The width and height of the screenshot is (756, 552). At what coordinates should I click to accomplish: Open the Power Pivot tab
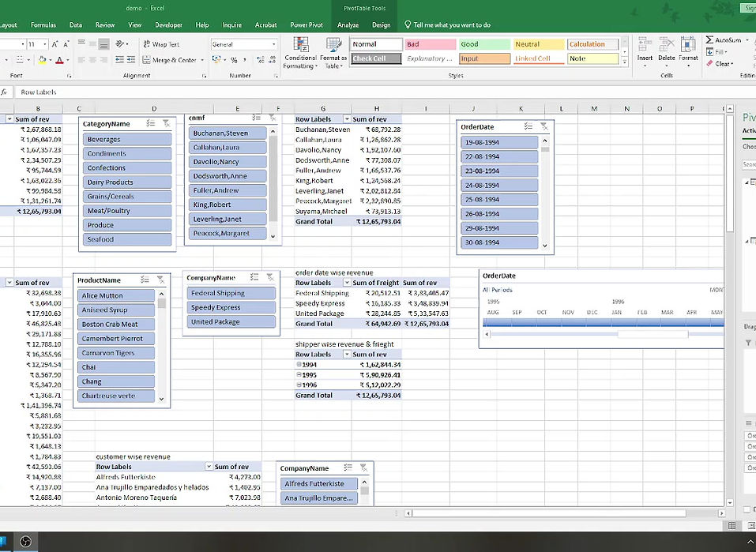coord(307,25)
